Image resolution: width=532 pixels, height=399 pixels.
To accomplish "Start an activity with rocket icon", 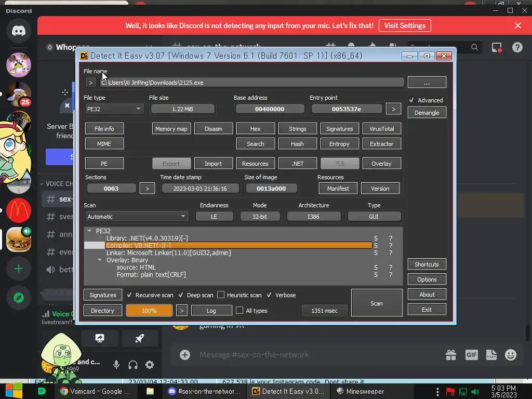I will pyautogui.click(x=139, y=338).
